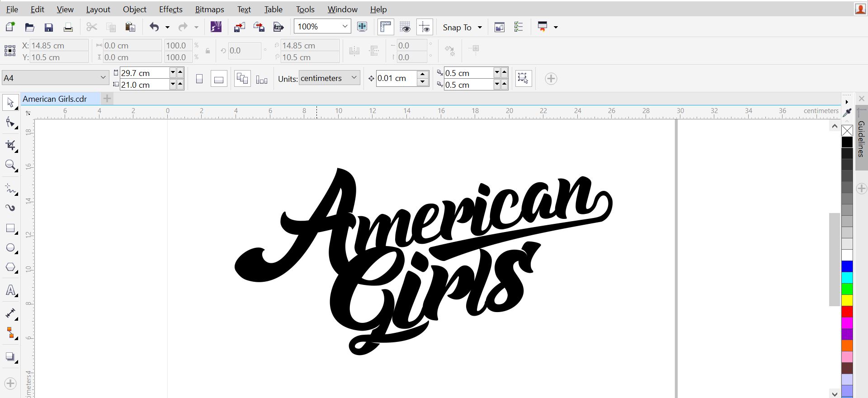Image resolution: width=868 pixels, height=398 pixels.
Task: Click the page width field showing 29.7 cm
Action: click(144, 73)
